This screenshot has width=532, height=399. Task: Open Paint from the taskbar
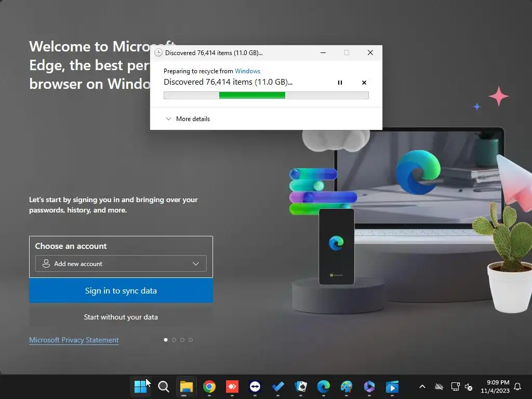click(x=347, y=387)
